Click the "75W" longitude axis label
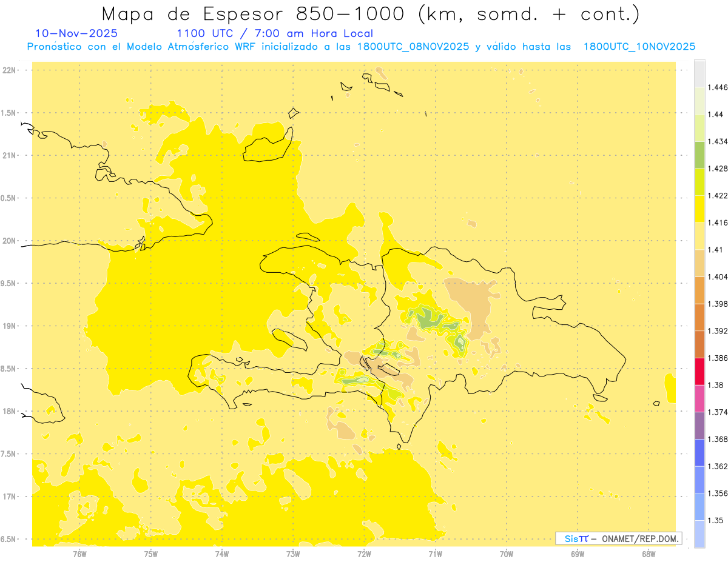 [150, 554]
